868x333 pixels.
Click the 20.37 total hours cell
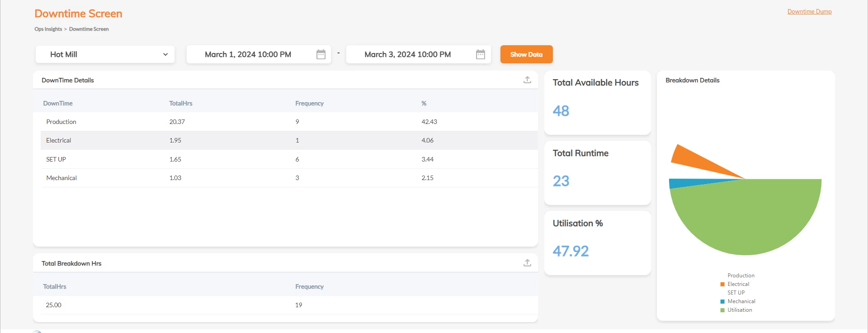coord(177,122)
